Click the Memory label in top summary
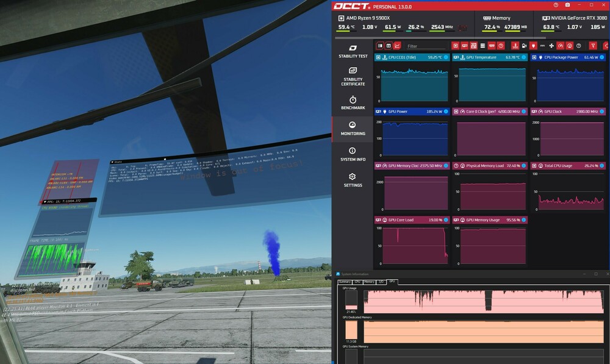 click(x=501, y=18)
